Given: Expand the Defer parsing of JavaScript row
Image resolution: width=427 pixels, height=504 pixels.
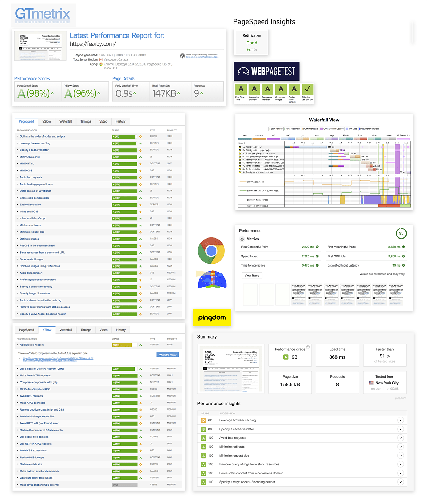Looking at the screenshot, I should coord(17,191).
